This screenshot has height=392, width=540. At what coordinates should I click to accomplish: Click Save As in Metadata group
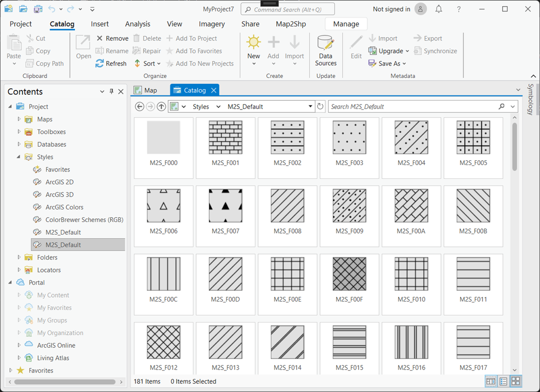387,63
